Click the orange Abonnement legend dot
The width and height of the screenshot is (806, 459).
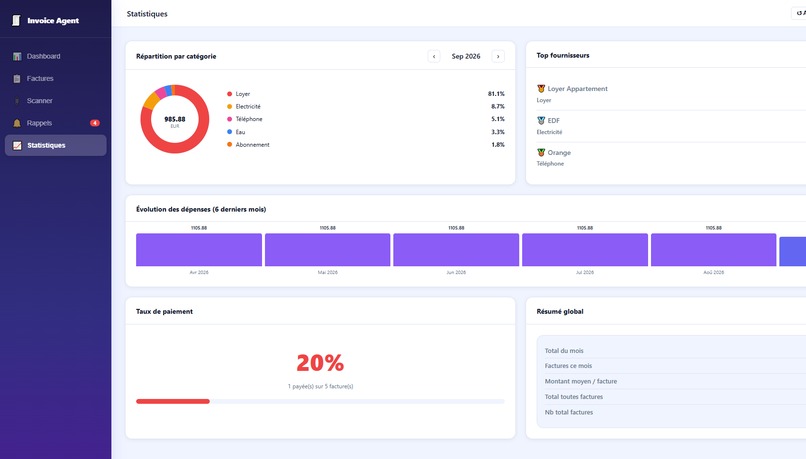[229, 144]
